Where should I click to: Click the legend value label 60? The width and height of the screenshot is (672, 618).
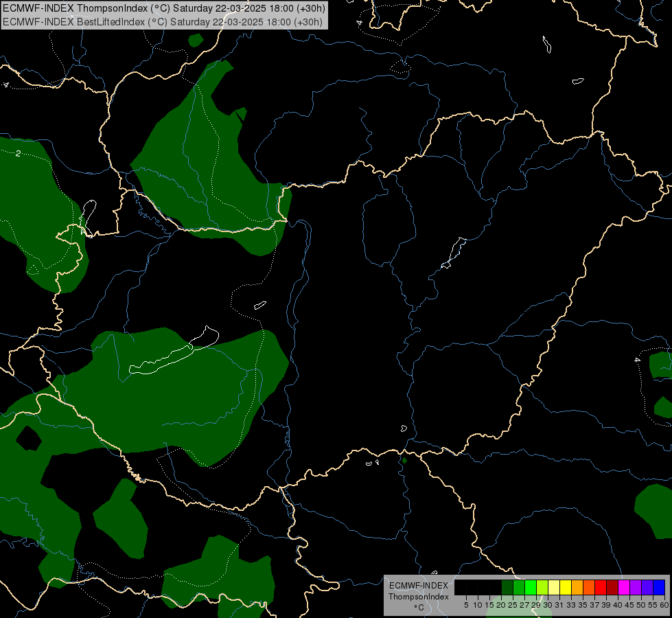(x=664, y=605)
